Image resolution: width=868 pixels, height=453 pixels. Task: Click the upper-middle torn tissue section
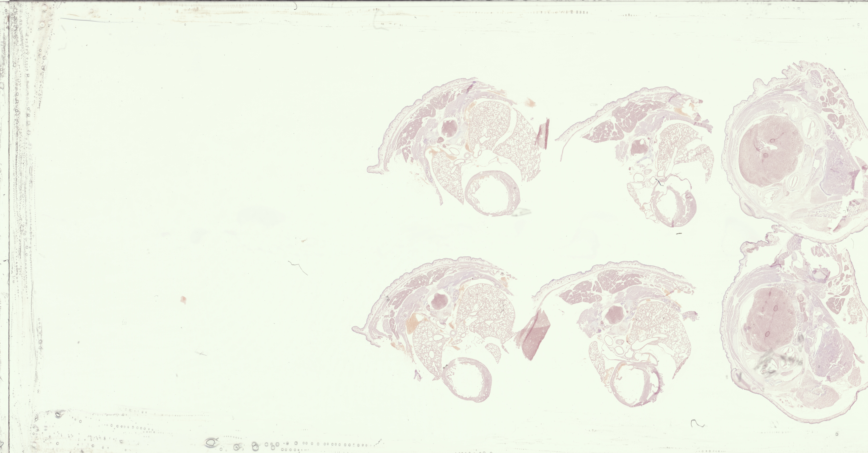[x=671, y=145]
